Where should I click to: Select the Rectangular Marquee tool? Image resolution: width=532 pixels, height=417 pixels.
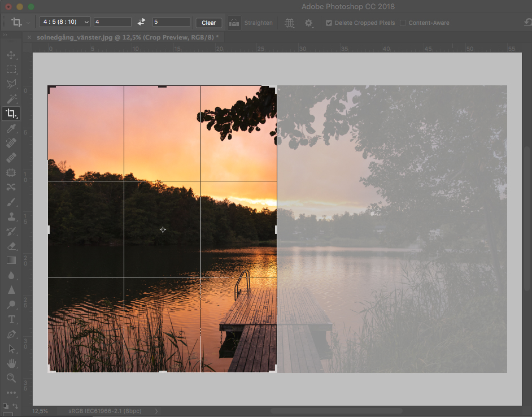tap(11, 69)
